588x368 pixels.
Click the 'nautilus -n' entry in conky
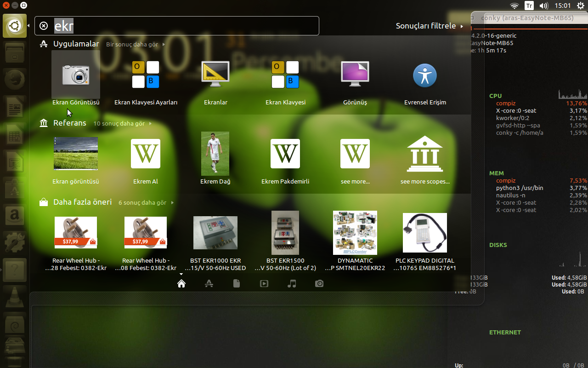click(511, 195)
